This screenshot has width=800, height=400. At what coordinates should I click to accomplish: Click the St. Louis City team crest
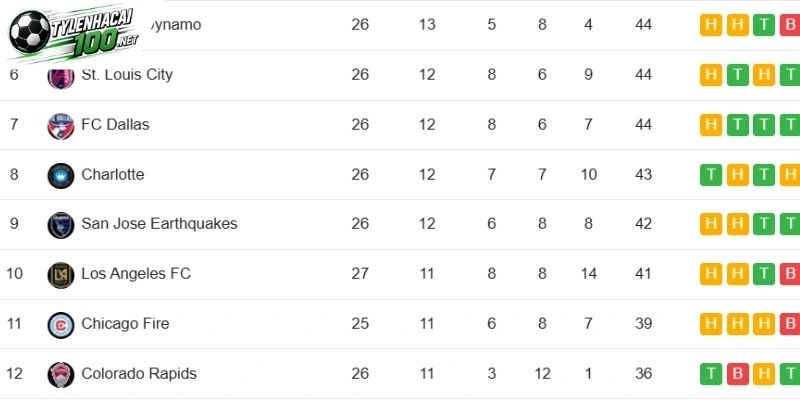pos(61,78)
